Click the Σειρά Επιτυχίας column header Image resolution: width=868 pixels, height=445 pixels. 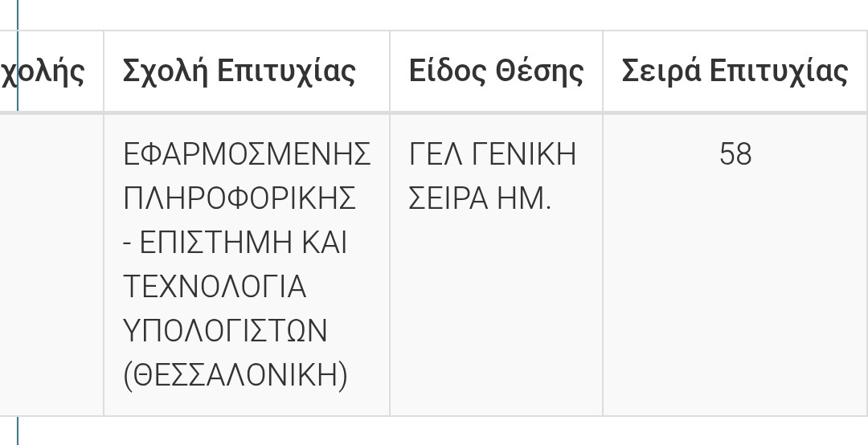pos(735,71)
